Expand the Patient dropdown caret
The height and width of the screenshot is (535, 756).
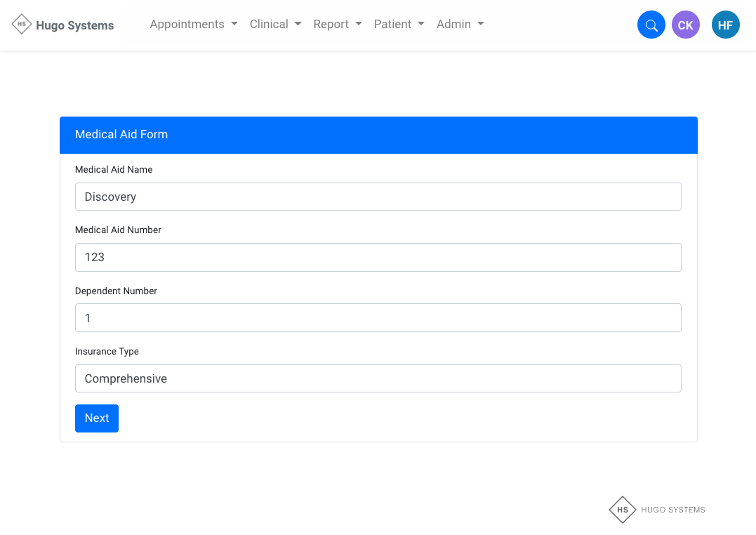(421, 24)
